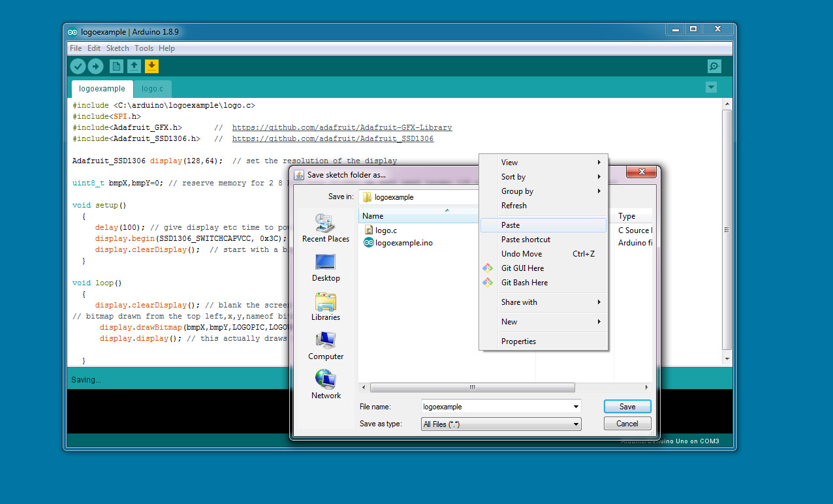Open the Help menu
The width and height of the screenshot is (833, 504).
[x=166, y=48]
